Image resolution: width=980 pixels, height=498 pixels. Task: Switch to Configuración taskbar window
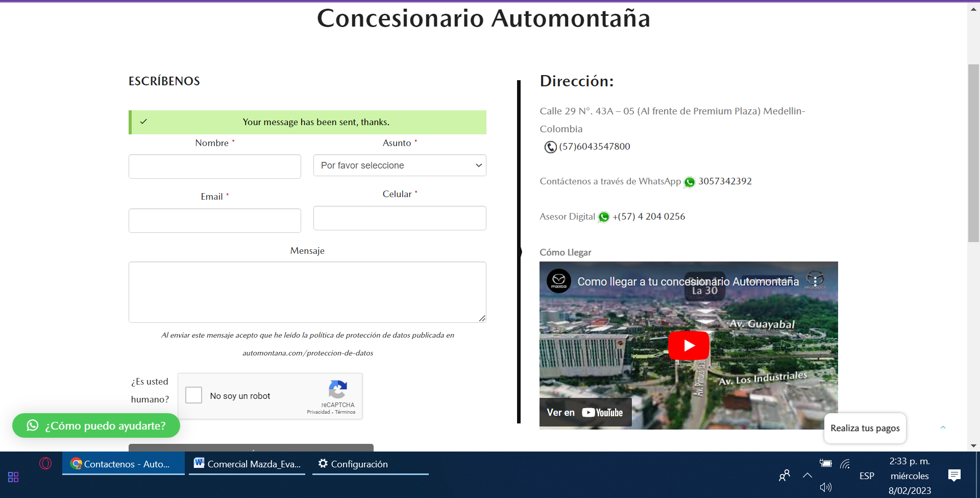point(371,464)
